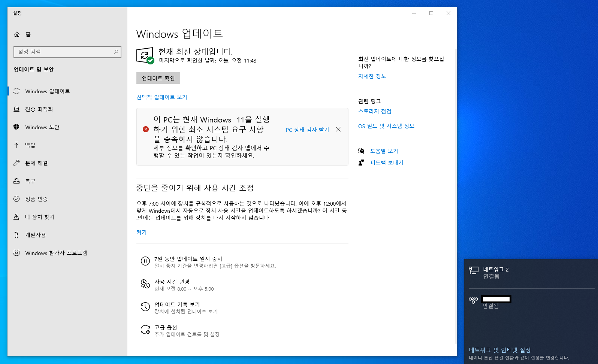Open OS 빌드 및 시스템 정보 link
This screenshot has height=364, width=598.
tap(386, 126)
